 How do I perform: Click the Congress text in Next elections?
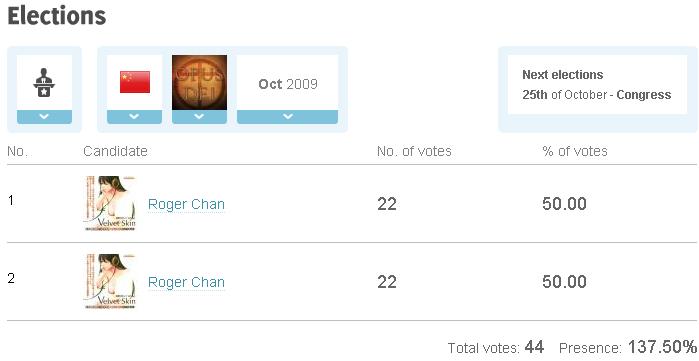point(644,95)
